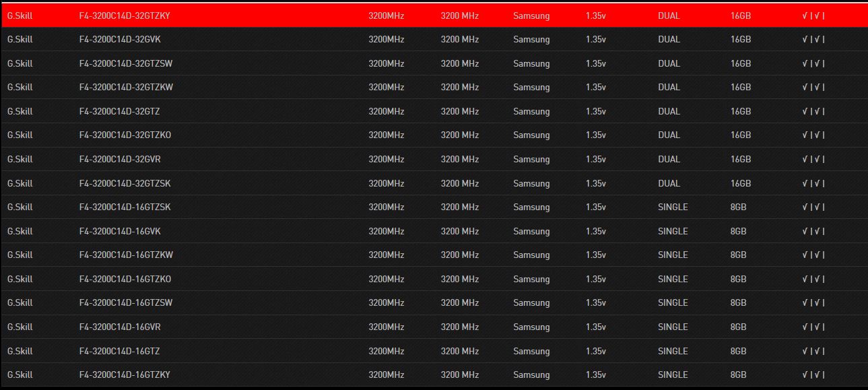Select the F4-3200C14D-16GTZKW model text
The height and width of the screenshot is (390, 868).
click(126, 255)
